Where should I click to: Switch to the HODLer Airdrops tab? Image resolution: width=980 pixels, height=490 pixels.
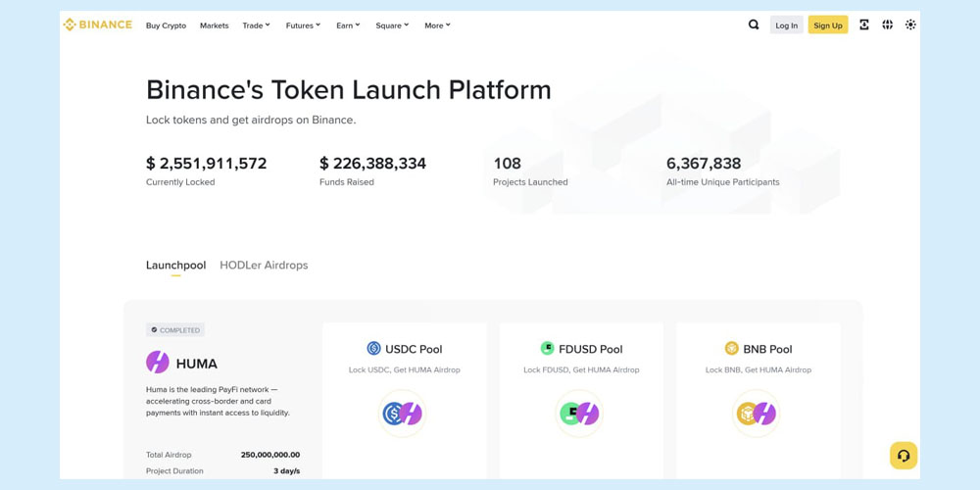[264, 265]
